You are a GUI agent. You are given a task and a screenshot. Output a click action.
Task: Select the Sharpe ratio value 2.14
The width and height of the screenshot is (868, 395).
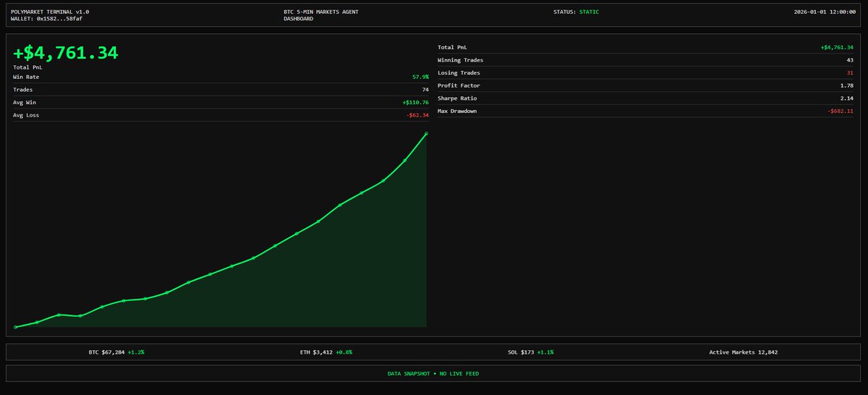click(x=847, y=98)
